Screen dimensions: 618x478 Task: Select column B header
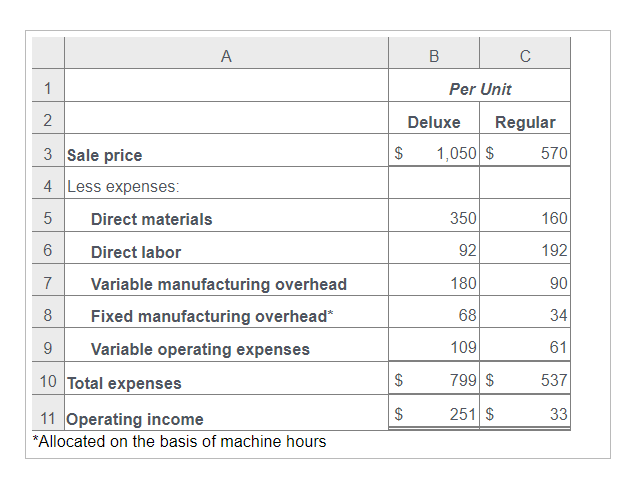click(x=434, y=53)
